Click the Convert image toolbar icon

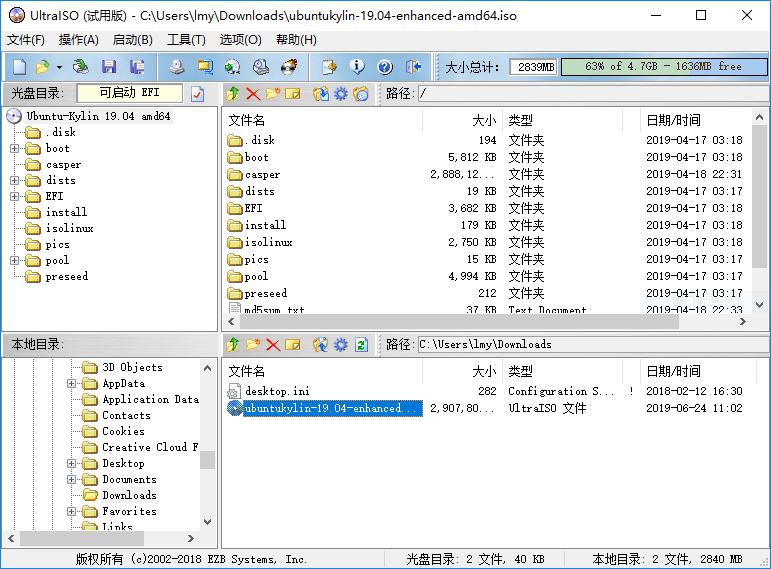click(233, 67)
